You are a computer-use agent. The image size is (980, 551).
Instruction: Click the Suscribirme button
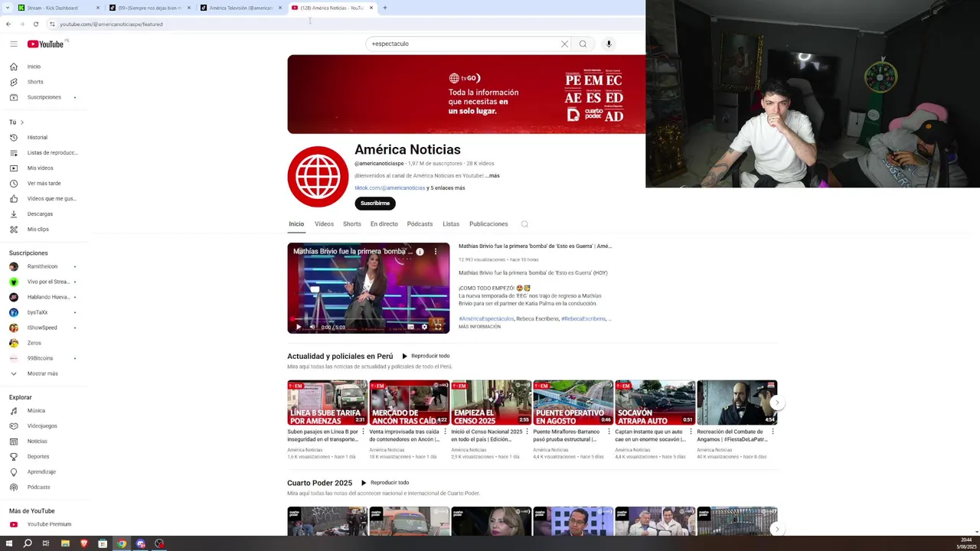click(x=375, y=204)
